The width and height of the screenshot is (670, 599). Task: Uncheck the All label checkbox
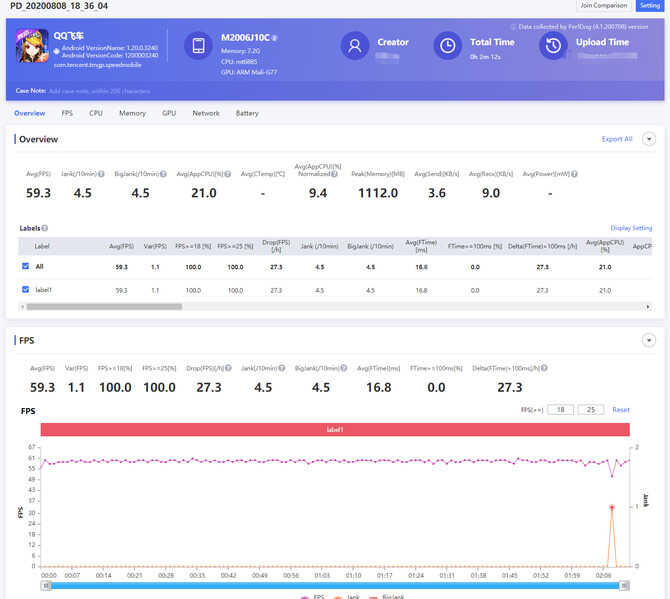pos(26,266)
